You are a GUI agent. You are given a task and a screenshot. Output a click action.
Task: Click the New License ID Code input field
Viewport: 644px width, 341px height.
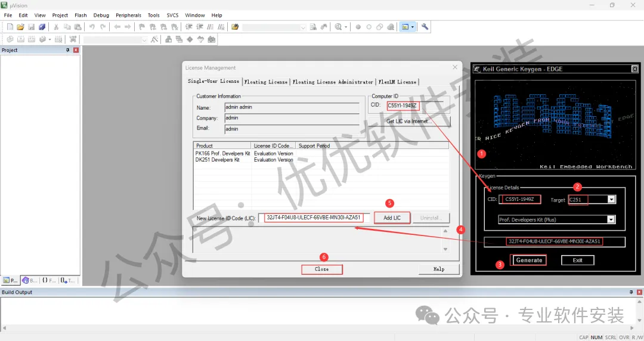coord(314,218)
